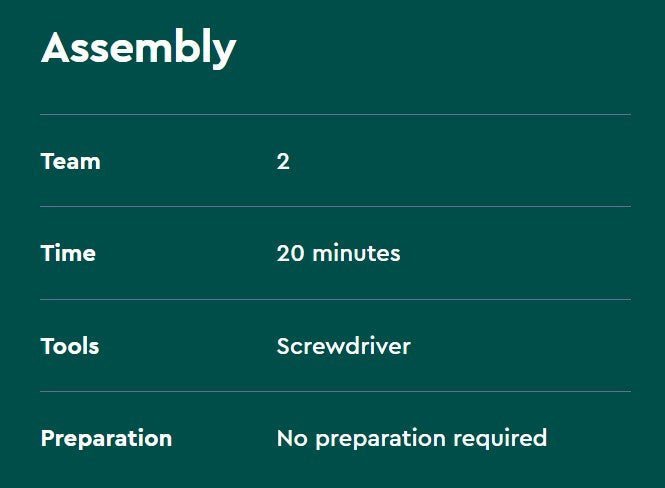The width and height of the screenshot is (665, 488).
Task: Click the divider between Tools and Preparation rows
Action: [335, 391]
